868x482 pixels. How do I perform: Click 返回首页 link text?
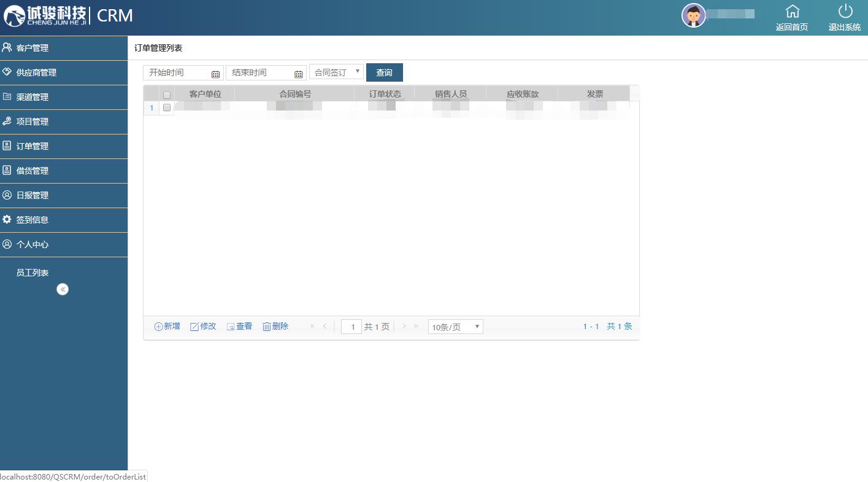pos(792,27)
